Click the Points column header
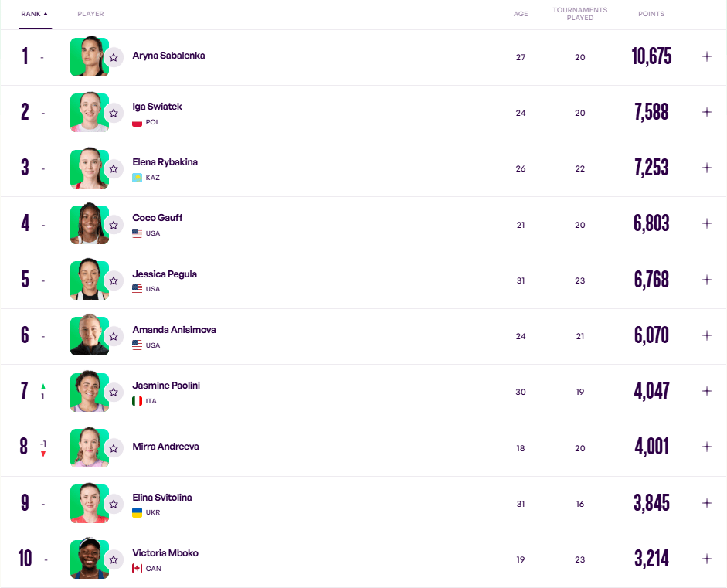 [651, 14]
